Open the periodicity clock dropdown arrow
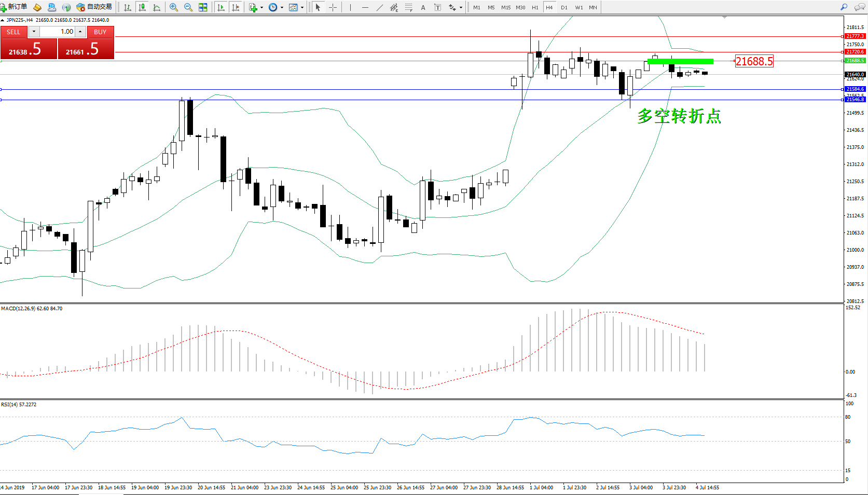Image resolution: width=868 pixels, height=495 pixels. pyautogui.click(x=282, y=8)
